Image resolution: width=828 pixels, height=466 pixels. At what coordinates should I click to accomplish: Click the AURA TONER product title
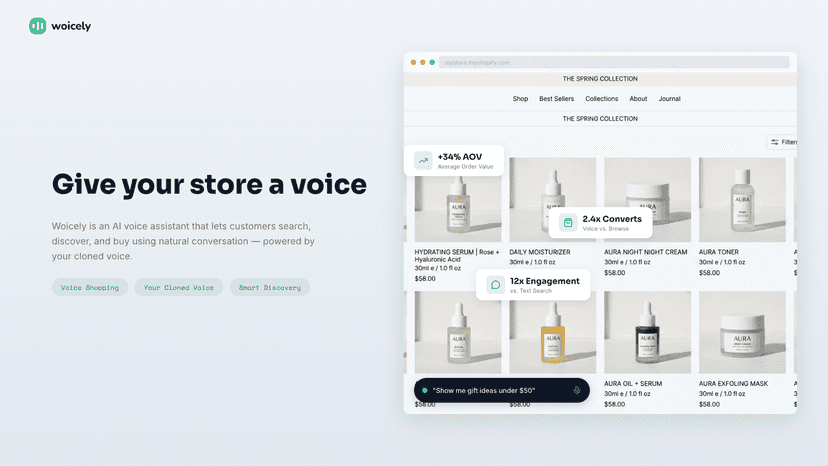(719, 252)
